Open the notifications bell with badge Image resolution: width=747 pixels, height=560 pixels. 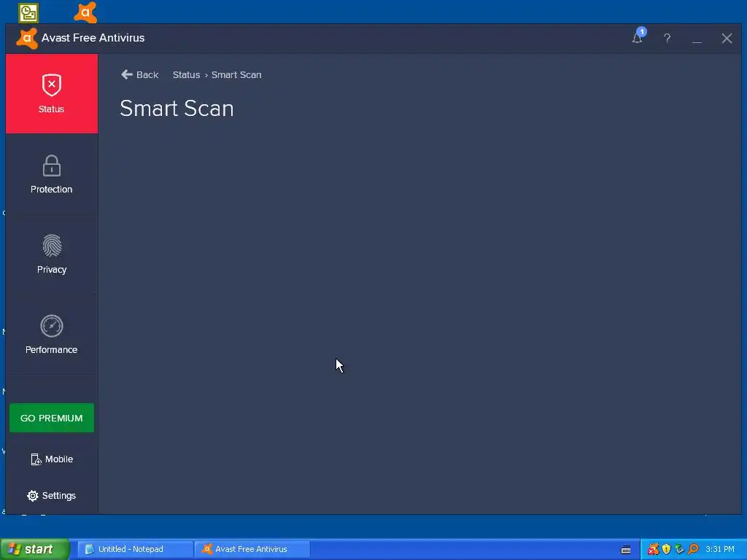638,36
